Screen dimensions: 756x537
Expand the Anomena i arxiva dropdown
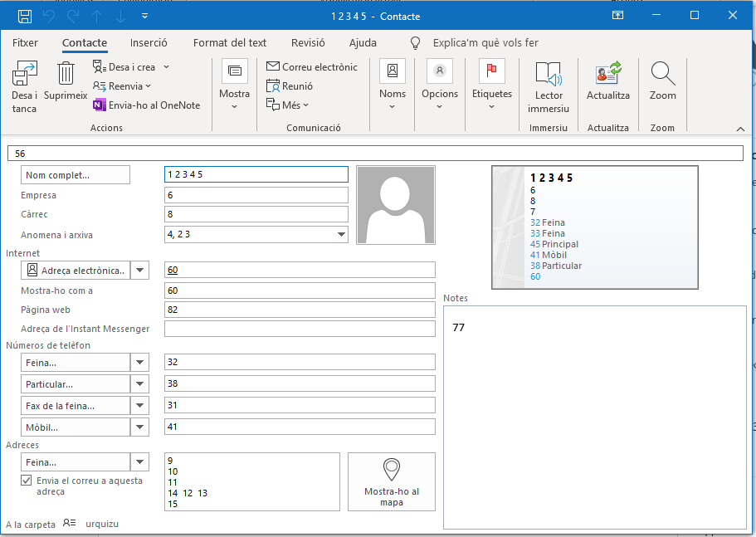[341, 235]
